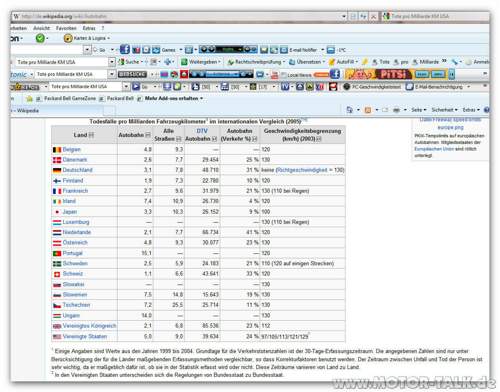
Task: Switch to the Wikipedia tab
Action: click(57, 110)
